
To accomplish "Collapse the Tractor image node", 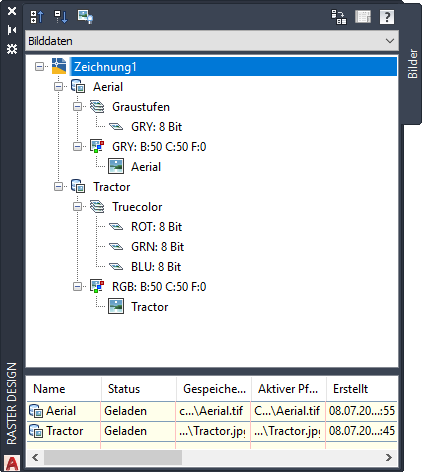I will tap(58, 187).
